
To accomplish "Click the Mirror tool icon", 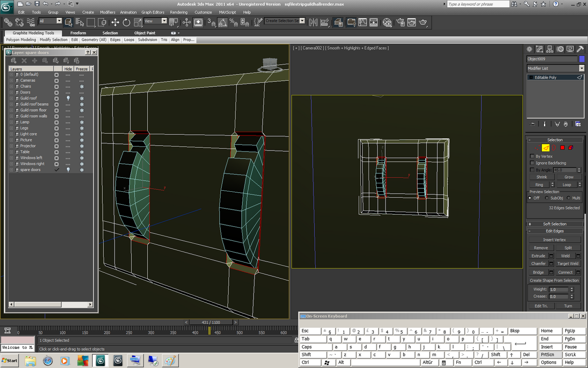I will pos(313,22).
